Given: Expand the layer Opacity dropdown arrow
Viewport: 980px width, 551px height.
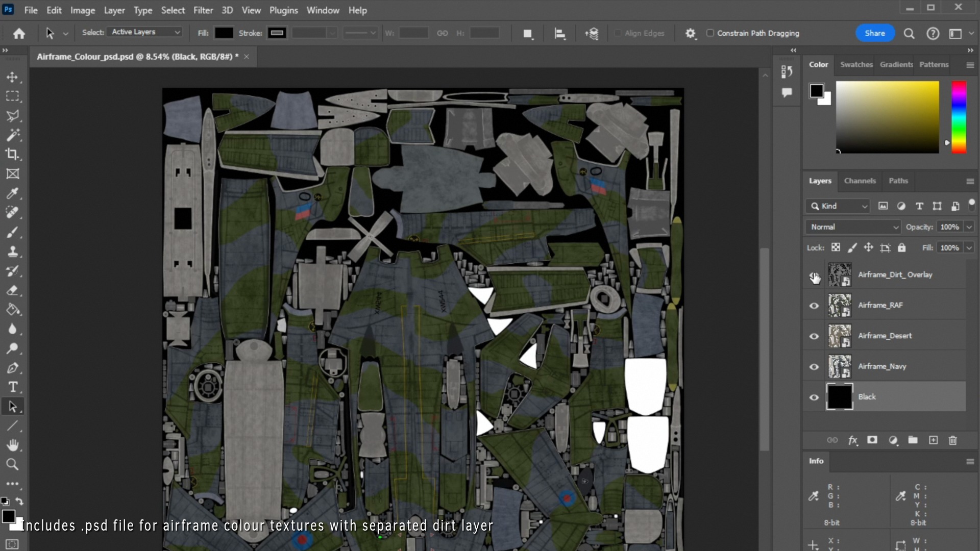Looking at the screenshot, I should point(969,227).
